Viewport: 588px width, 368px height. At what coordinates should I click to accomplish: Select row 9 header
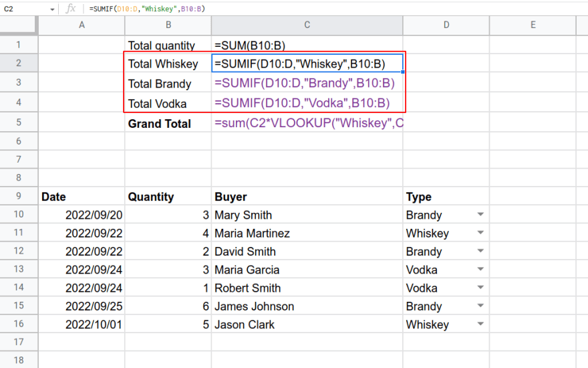pyautogui.click(x=19, y=196)
